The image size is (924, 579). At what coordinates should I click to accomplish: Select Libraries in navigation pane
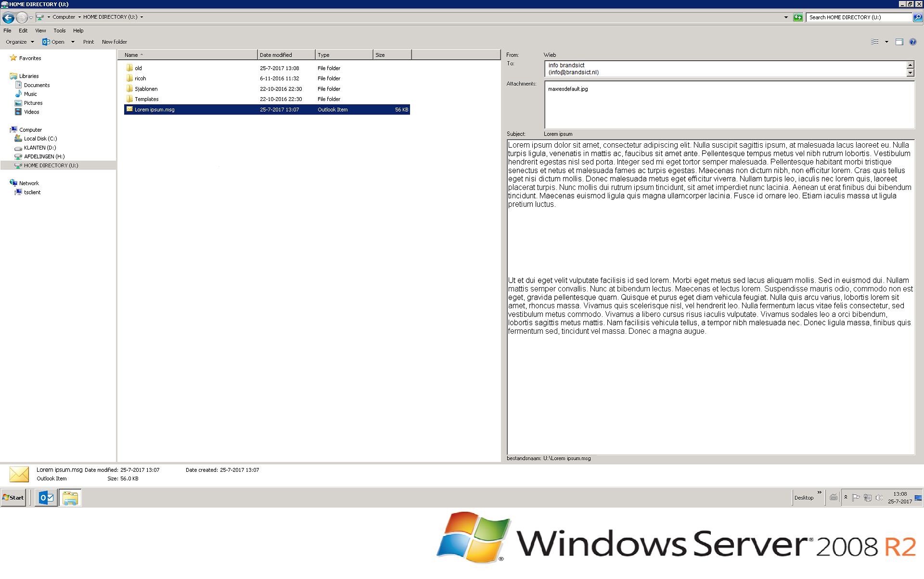pos(29,76)
